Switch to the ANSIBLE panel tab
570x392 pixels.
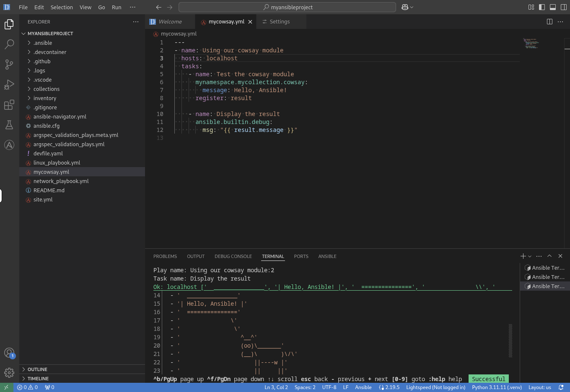[327, 256]
